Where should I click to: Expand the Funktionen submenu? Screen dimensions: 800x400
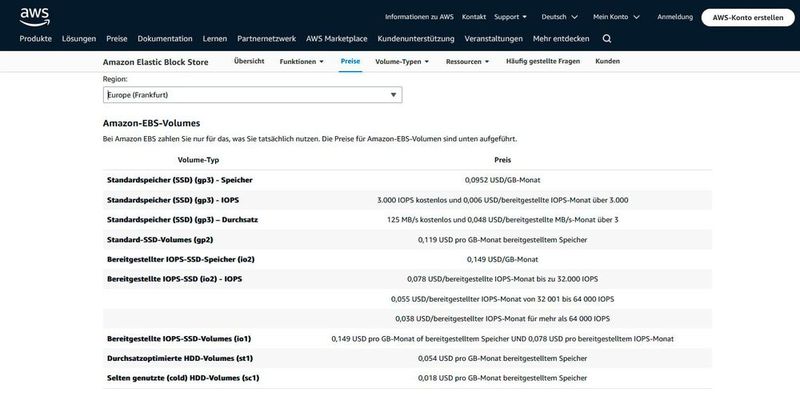[x=302, y=62]
